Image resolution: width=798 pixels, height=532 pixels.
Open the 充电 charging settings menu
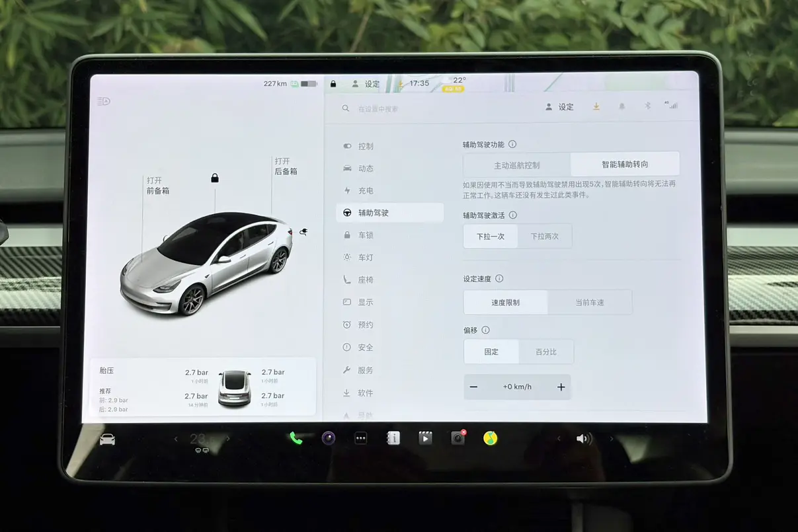coord(366,190)
